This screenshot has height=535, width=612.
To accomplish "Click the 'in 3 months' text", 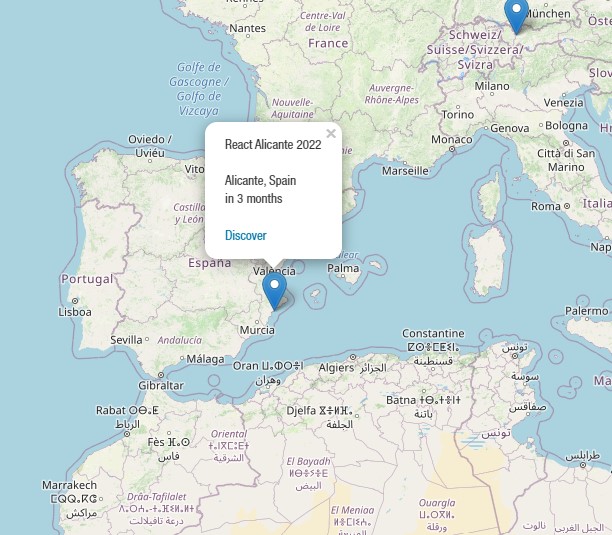I will point(253,198).
